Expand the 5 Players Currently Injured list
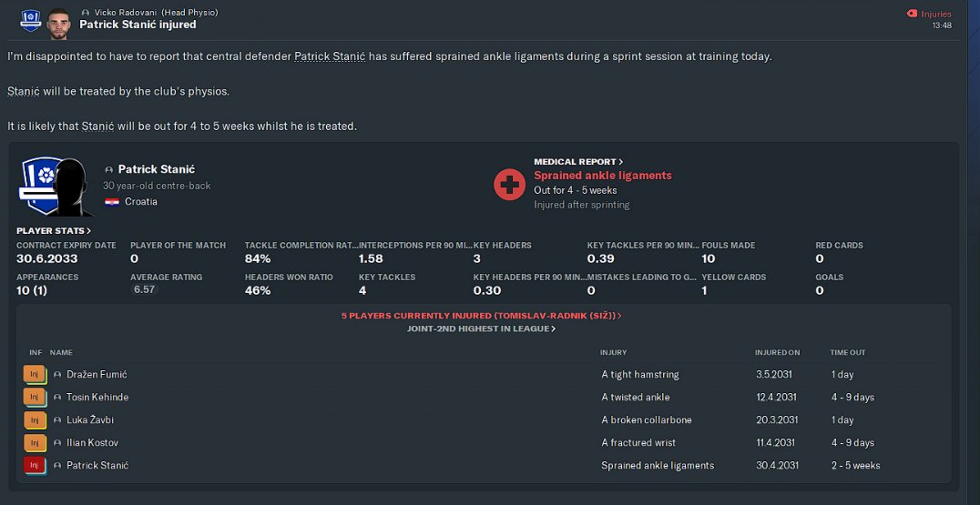 click(481, 316)
